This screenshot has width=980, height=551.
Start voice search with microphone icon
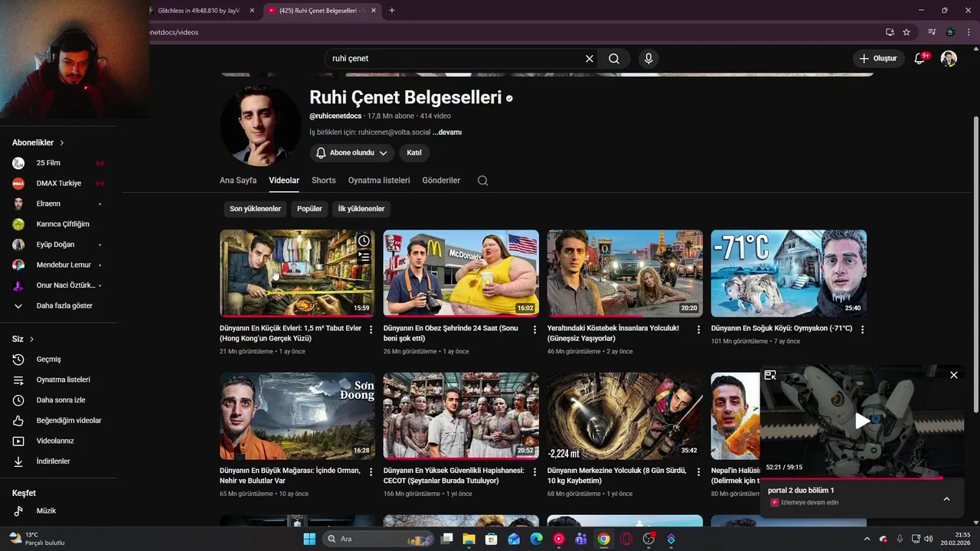(648, 59)
